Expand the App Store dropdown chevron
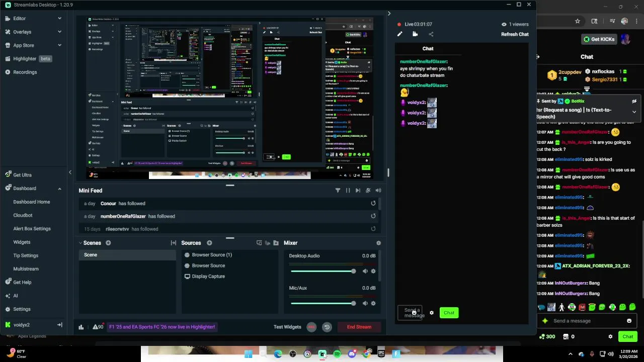The width and height of the screenshot is (644, 362). [x=59, y=45]
